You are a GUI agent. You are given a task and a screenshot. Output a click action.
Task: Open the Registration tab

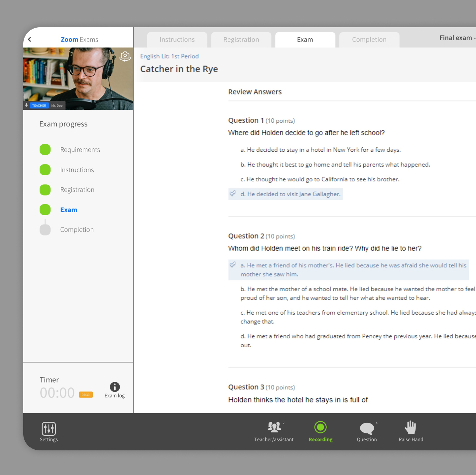click(241, 40)
